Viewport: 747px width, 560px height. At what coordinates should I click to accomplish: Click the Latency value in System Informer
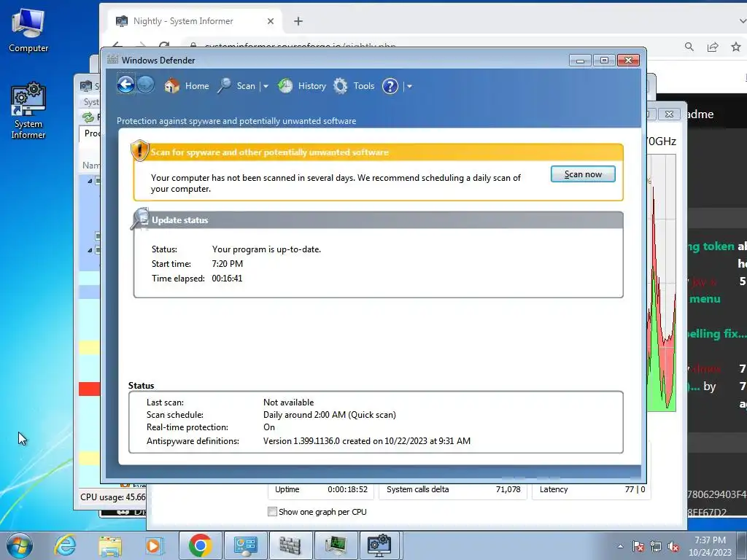pyautogui.click(x=635, y=489)
